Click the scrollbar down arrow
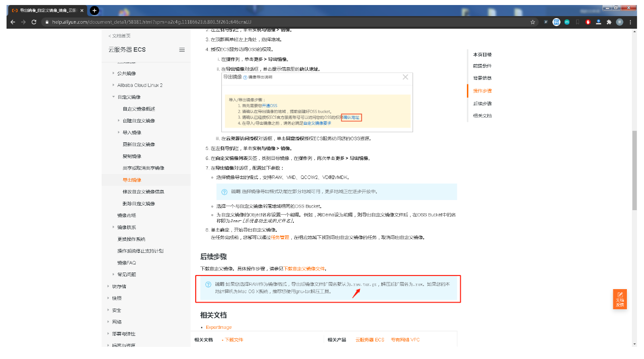Viewport: 644px width, 359px height. click(635, 344)
